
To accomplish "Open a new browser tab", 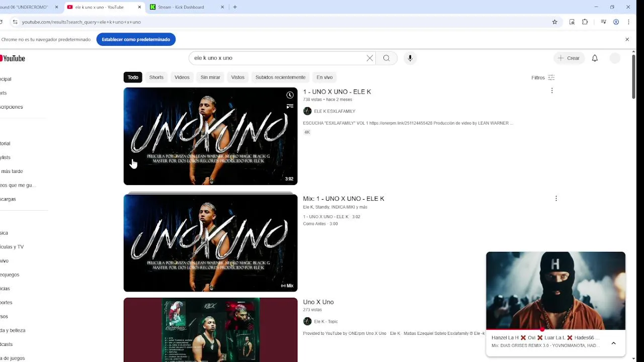I will click(x=235, y=7).
